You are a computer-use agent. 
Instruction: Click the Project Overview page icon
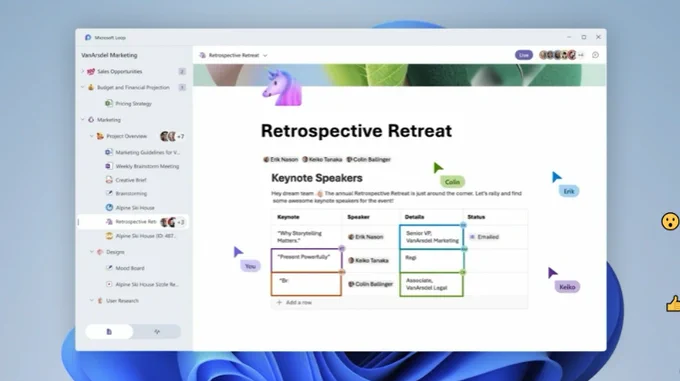pyautogui.click(x=100, y=136)
